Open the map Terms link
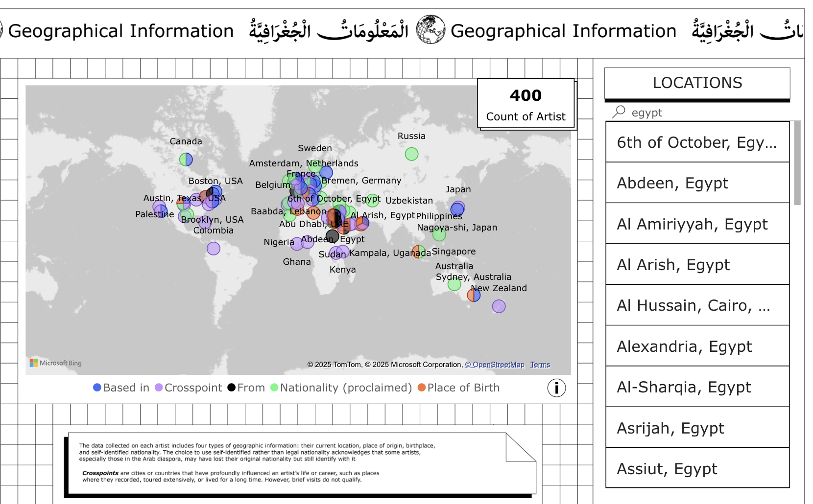The height and width of the screenshot is (504, 813). point(540,365)
